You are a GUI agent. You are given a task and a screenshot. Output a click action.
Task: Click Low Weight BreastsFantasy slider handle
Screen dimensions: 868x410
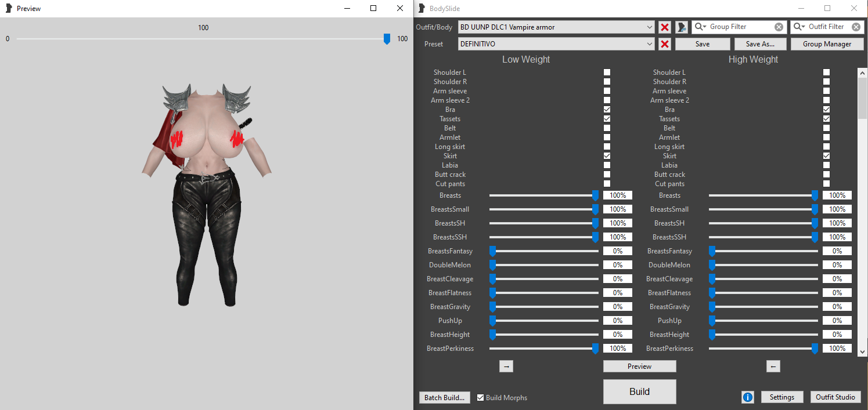click(492, 251)
